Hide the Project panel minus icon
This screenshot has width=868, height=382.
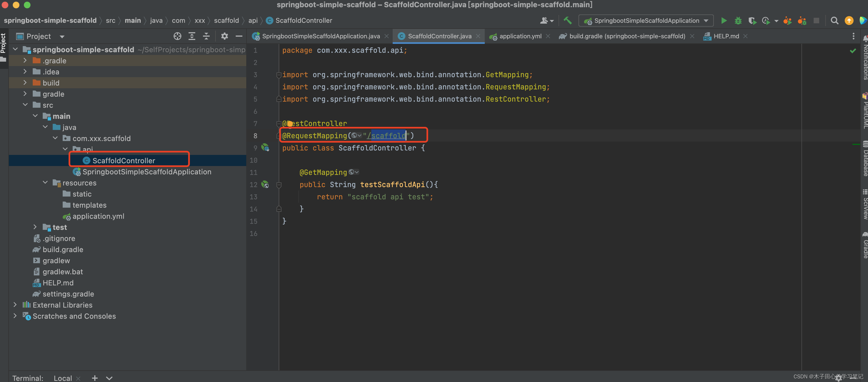[239, 36]
